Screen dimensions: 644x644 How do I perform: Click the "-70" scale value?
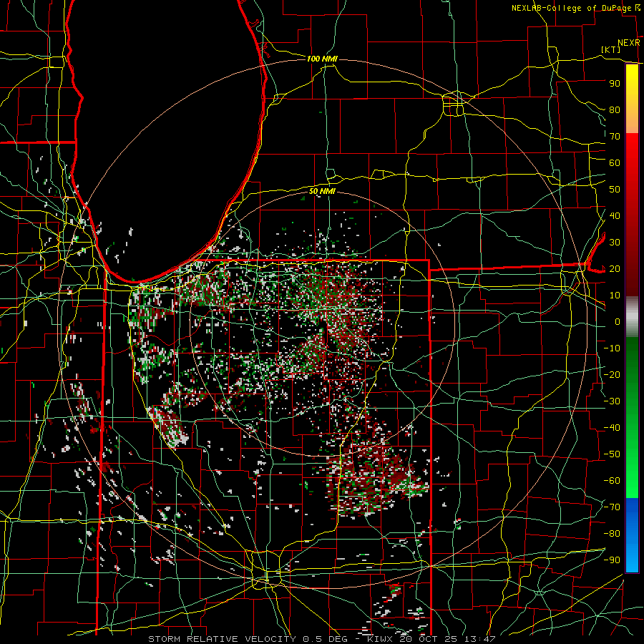[612, 507]
